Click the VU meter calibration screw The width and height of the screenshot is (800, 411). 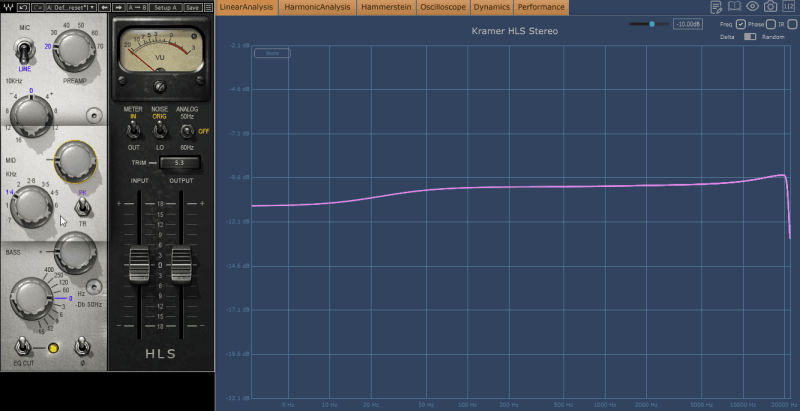click(161, 86)
